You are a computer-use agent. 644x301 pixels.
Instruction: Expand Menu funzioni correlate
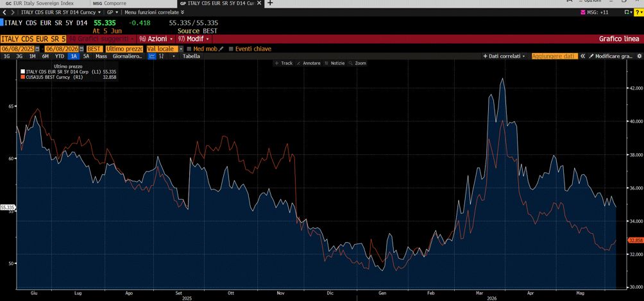click(x=155, y=12)
